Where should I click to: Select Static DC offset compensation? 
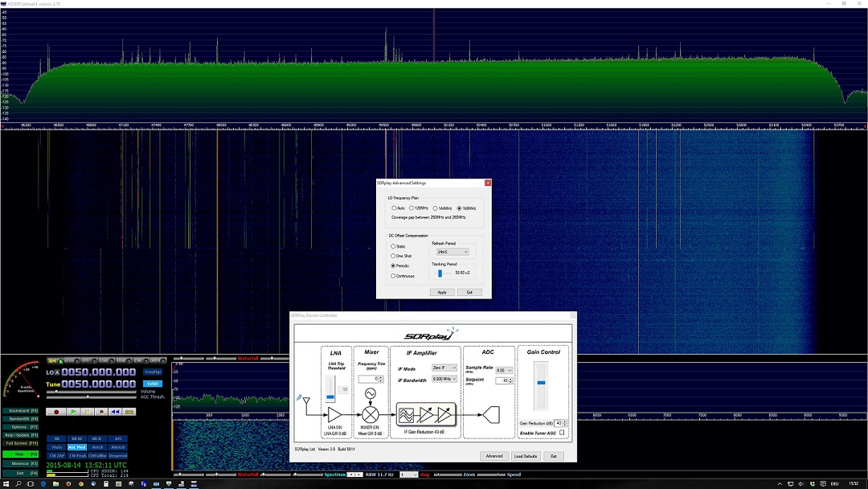398,246
